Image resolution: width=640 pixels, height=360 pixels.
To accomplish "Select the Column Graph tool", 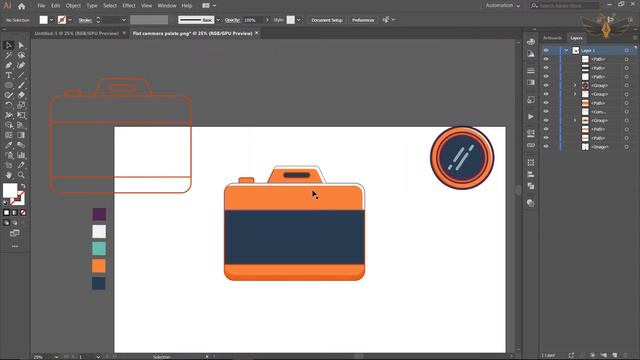I will coord(21,155).
